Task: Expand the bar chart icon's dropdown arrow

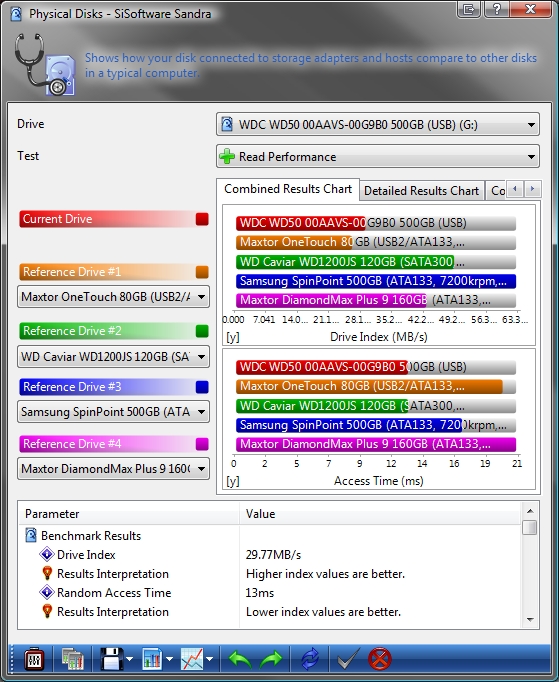Action: click(x=169, y=659)
